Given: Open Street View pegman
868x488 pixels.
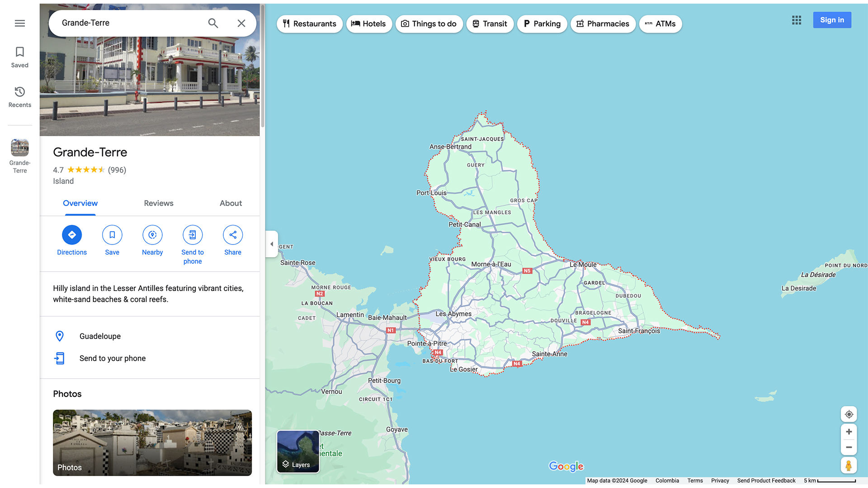Looking at the screenshot, I should point(849,465).
